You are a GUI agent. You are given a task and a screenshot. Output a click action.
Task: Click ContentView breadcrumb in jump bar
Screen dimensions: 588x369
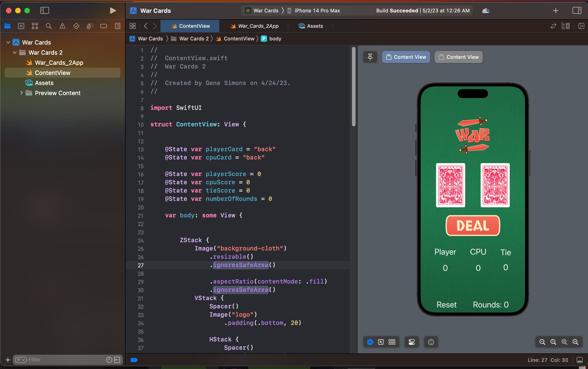pos(235,39)
